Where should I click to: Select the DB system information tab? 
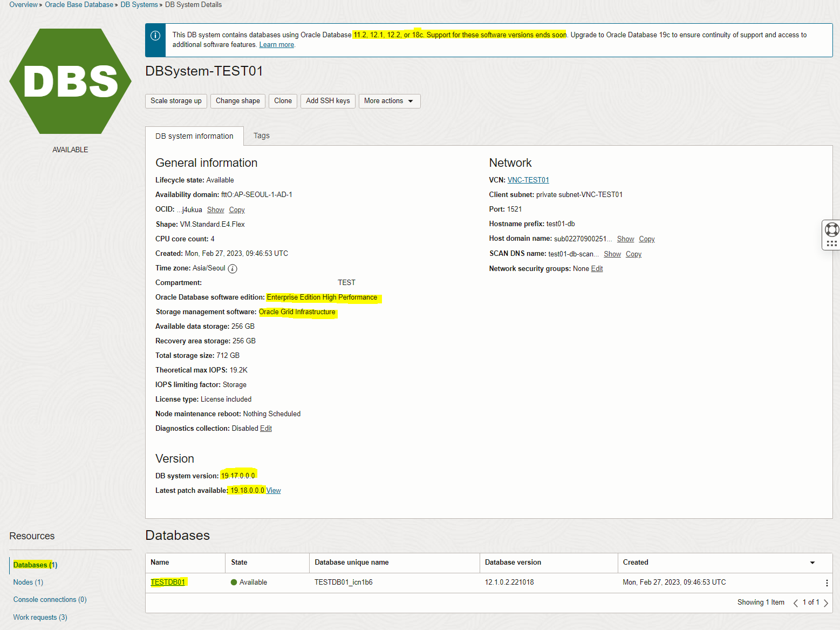[194, 136]
